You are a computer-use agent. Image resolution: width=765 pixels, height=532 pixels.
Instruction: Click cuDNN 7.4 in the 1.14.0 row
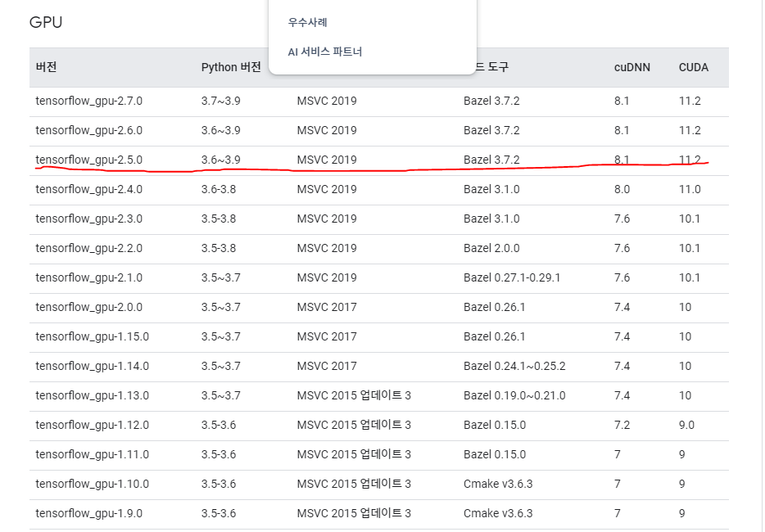[x=622, y=366]
